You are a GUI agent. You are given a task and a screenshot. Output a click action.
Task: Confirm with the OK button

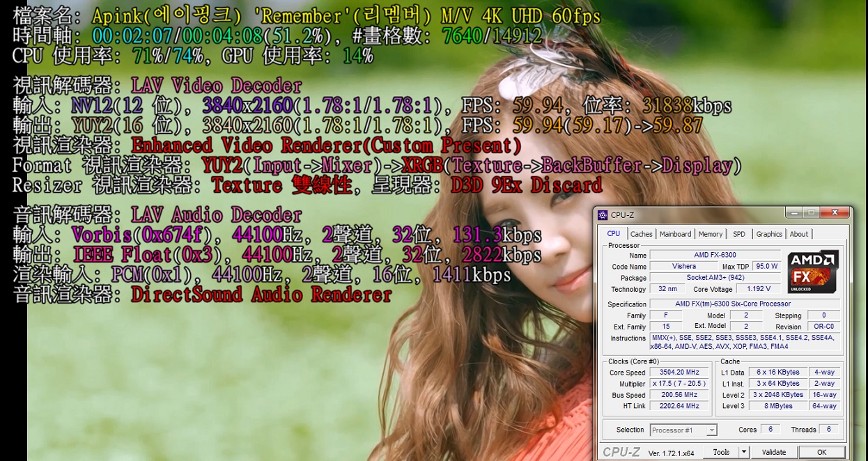point(822,452)
